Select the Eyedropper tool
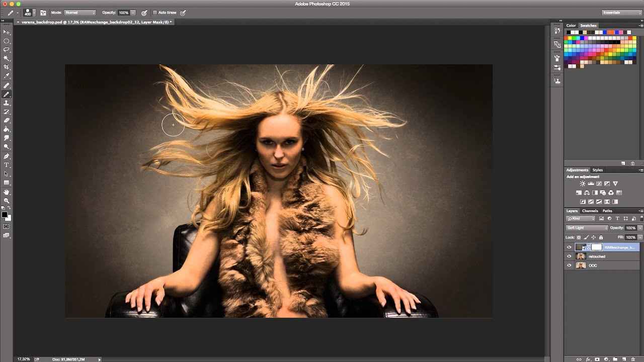 7,76
